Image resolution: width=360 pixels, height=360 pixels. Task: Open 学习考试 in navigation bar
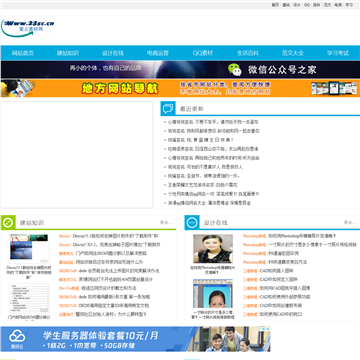pos(338,53)
